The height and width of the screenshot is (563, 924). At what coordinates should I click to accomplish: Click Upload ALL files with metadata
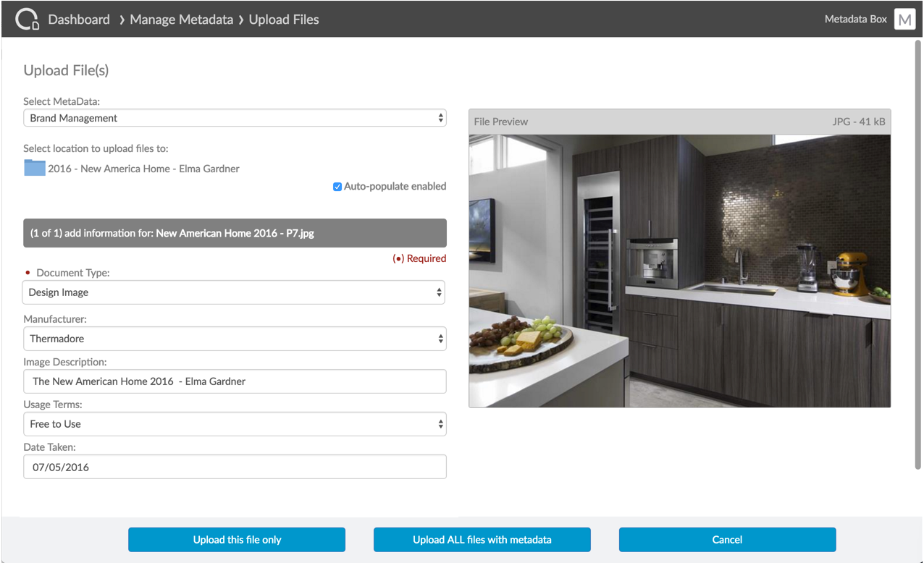click(x=482, y=540)
